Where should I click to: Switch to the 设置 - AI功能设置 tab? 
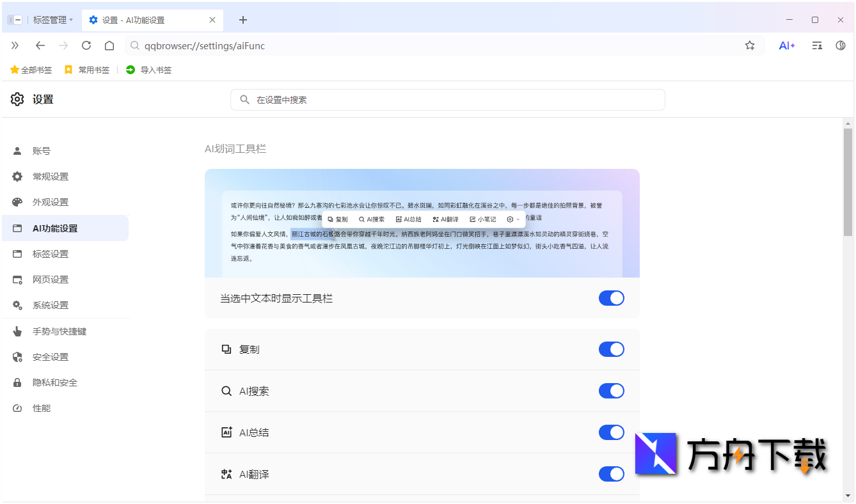pyautogui.click(x=147, y=19)
